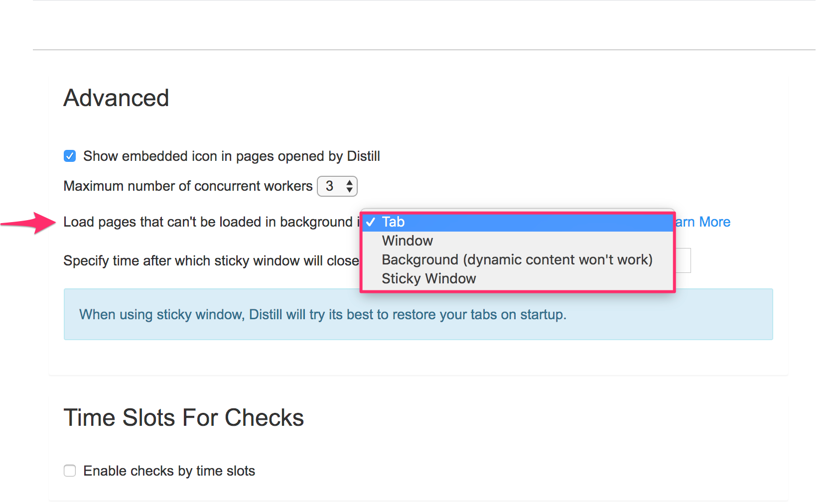Choose Window from the dropdown list
This screenshot has width=836, height=504.
click(x=407, y=241)
